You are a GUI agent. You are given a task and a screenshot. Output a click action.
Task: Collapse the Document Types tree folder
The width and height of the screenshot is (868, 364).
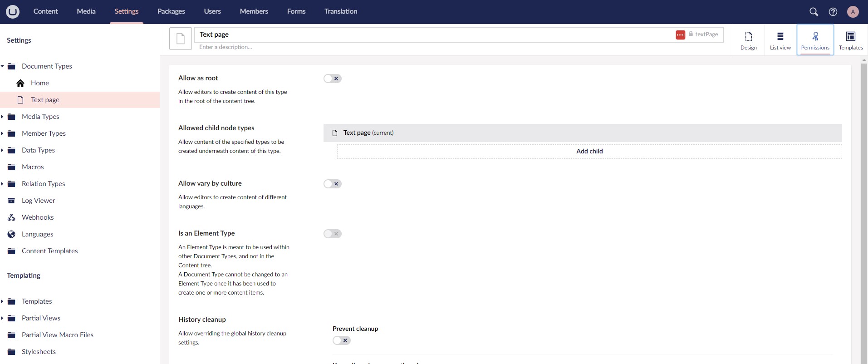click(3, 66)
